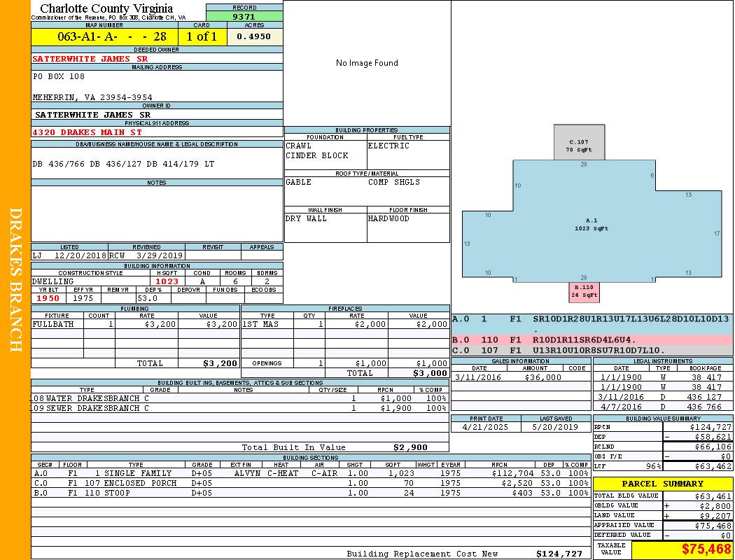The height and width of the screenshot is (560, 735).
Task: Click 108 WATER DRAKESBRANCH C row
Action: coord(240,399)
